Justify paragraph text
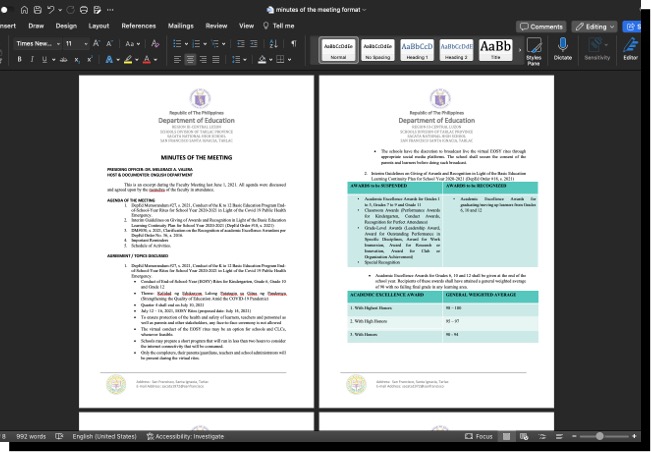 216,60
